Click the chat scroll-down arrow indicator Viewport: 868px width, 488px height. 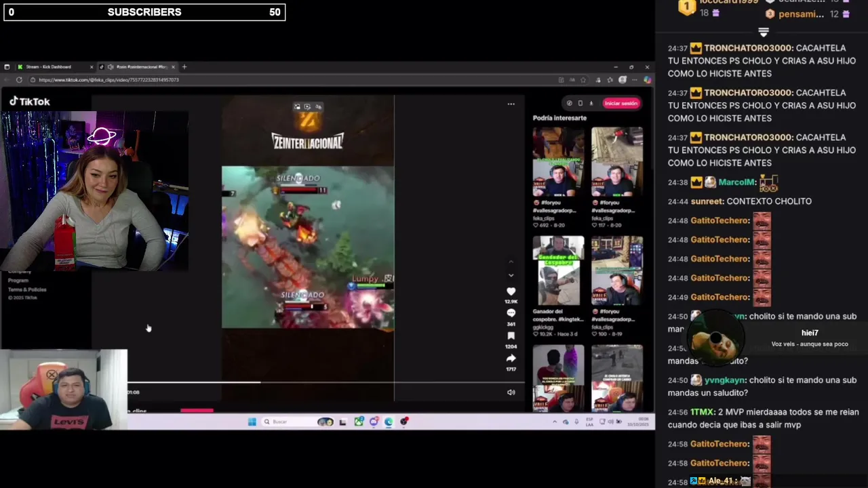[x=763, y=33]
